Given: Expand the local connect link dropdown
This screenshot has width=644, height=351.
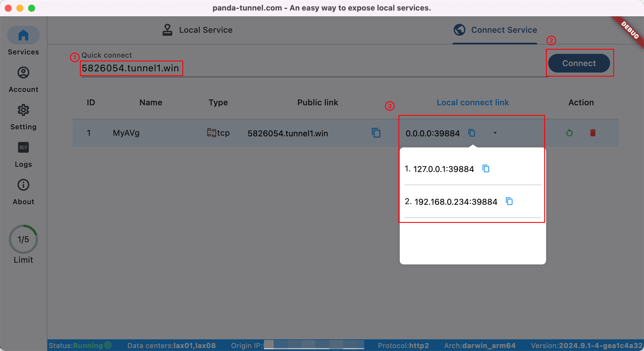Looking at the screenshot, I should [494, 133].
